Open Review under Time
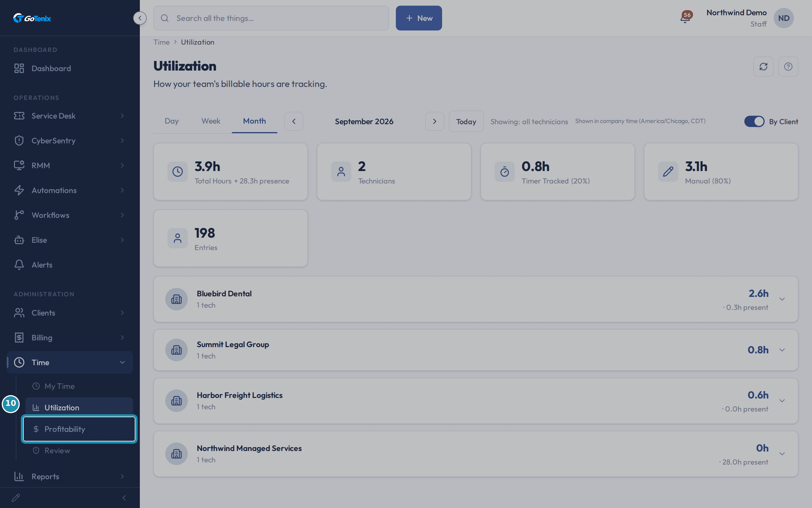Screen dimensions: 812x508 [79, 450]
